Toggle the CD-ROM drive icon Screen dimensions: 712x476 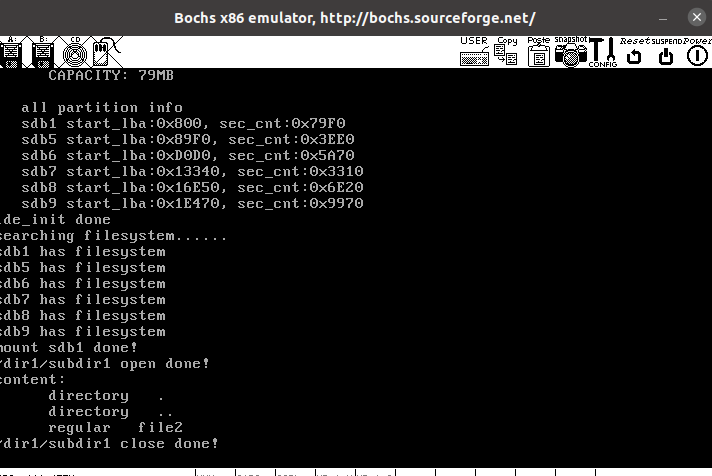pos(74,52)
